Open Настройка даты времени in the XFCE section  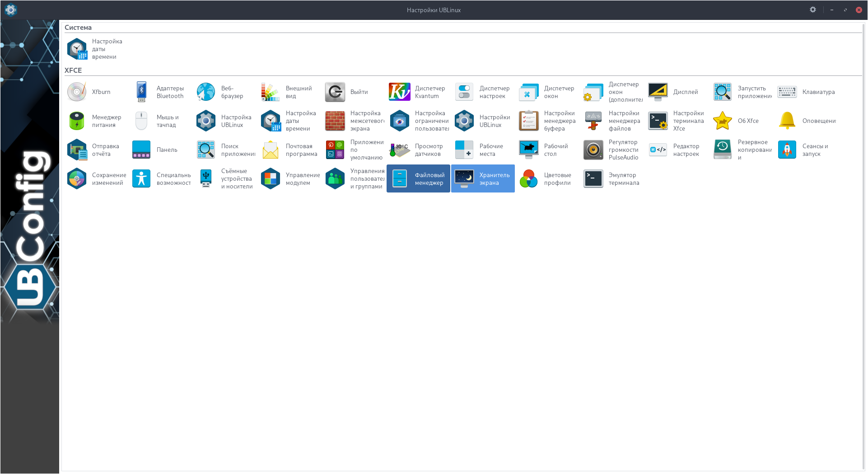pos(289,121)
